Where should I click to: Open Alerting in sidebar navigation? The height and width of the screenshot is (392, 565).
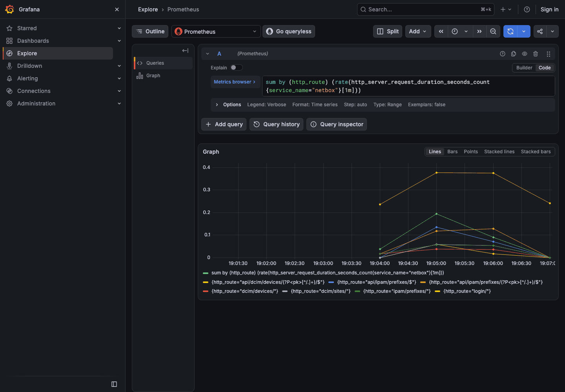[x=27, y=78]
